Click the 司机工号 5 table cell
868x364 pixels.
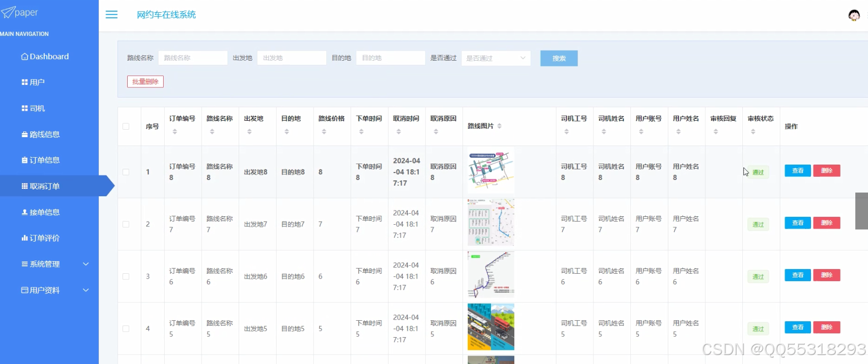pos(574,329)
